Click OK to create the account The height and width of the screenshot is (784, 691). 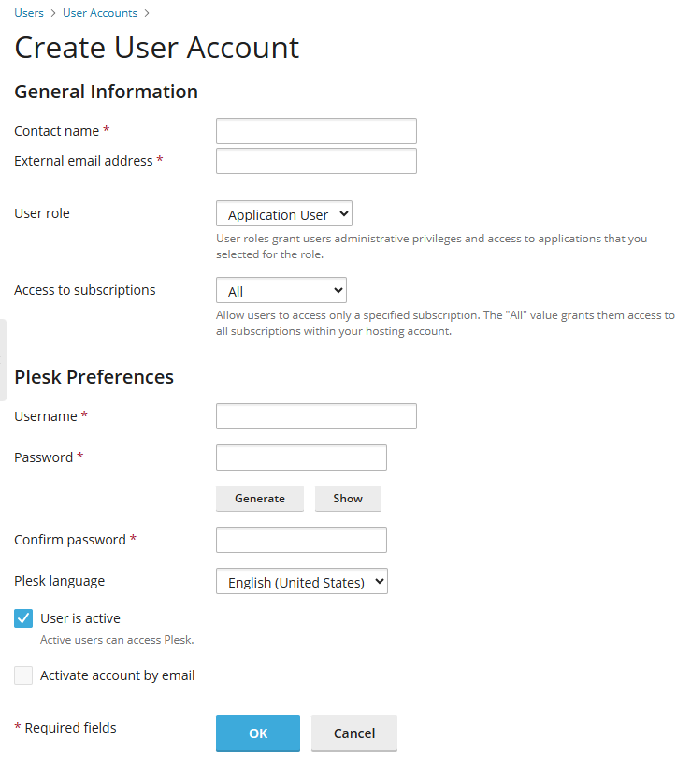[258, 733]
